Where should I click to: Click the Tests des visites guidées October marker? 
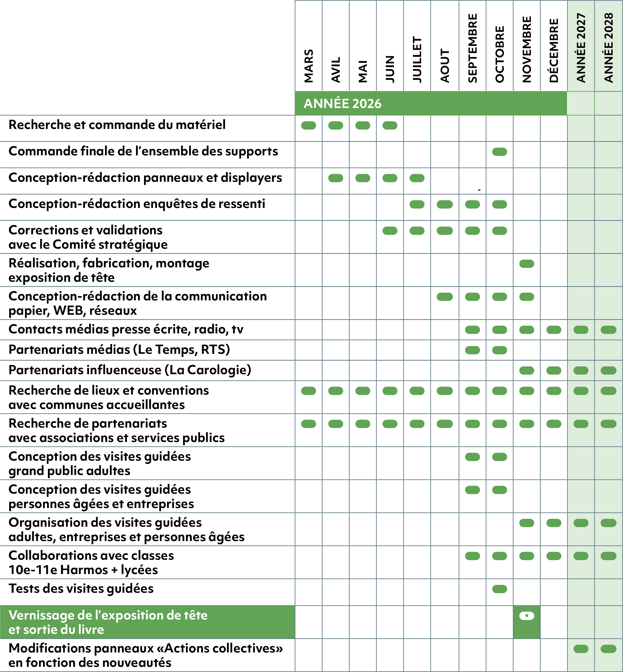(499, 589)
